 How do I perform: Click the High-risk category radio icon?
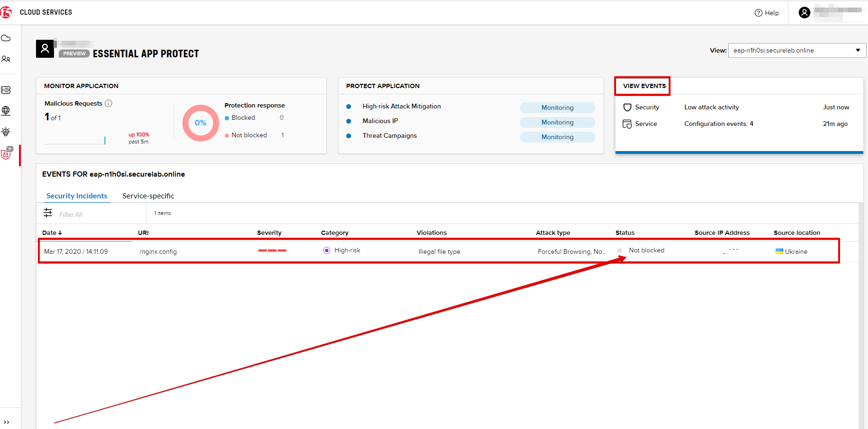pos(327,250)
